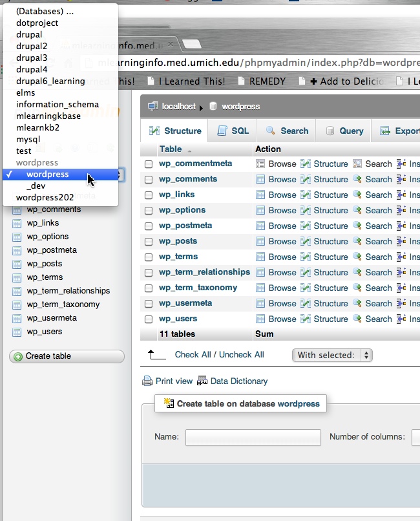420x521 pixels.
Task: Click the Data Dictionary icon
Action: (x=202, y=381)
